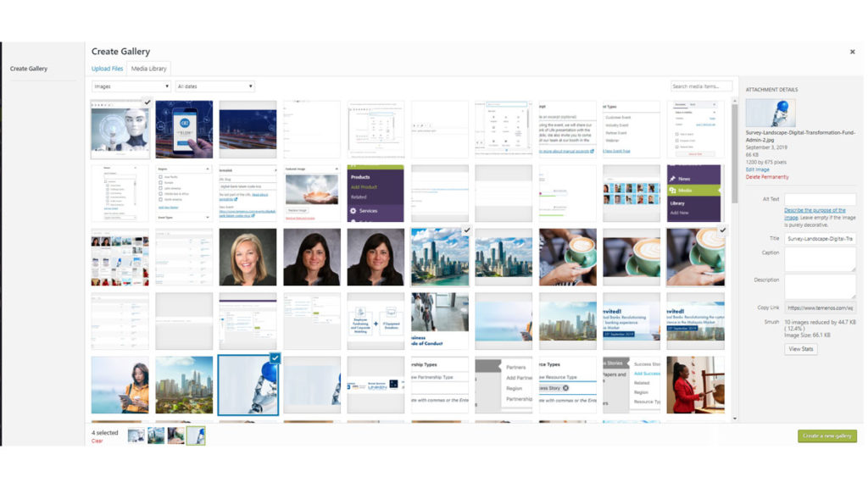Open the All dates filter dropdown

pos(215,86)
